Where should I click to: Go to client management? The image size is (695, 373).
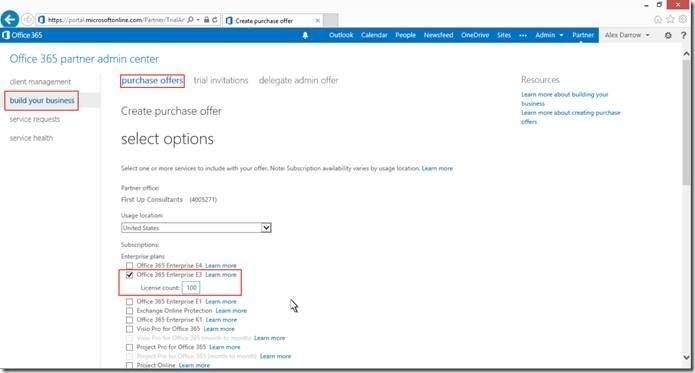click(40, 82)
